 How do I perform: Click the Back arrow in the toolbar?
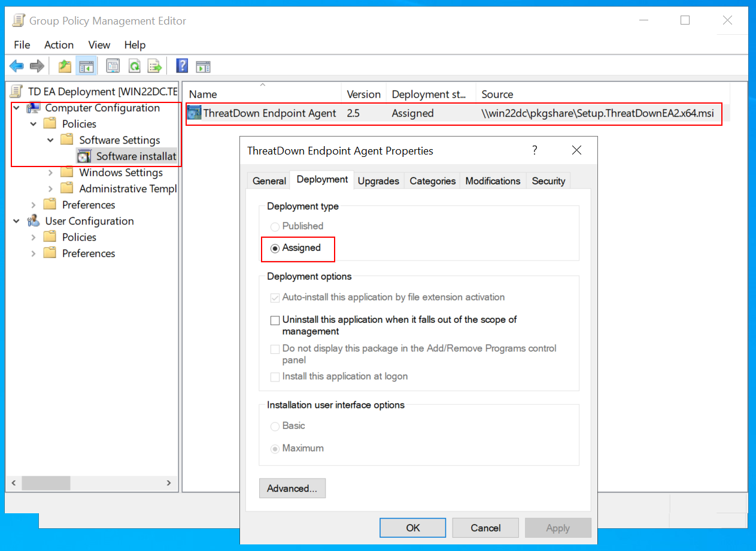point(17,66)
